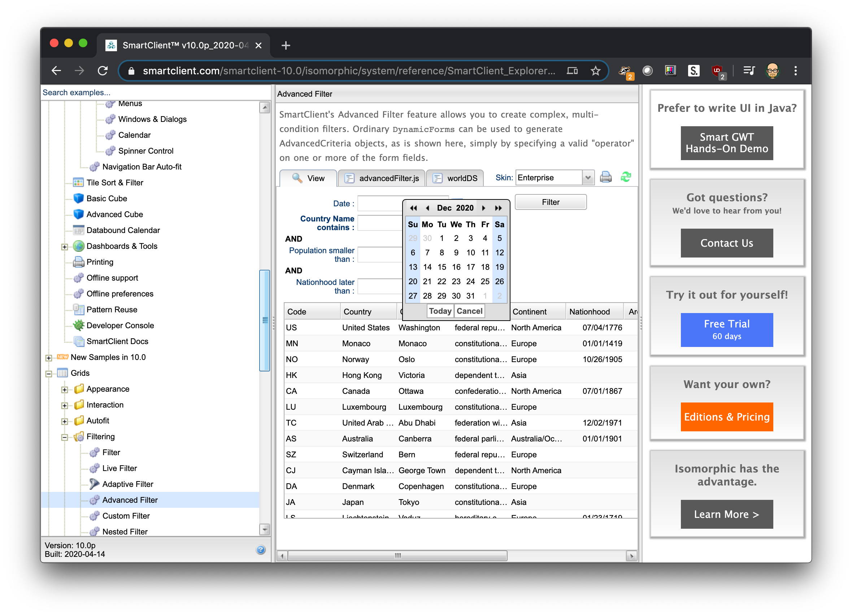Click the green refresh example icon

point(626,177)
